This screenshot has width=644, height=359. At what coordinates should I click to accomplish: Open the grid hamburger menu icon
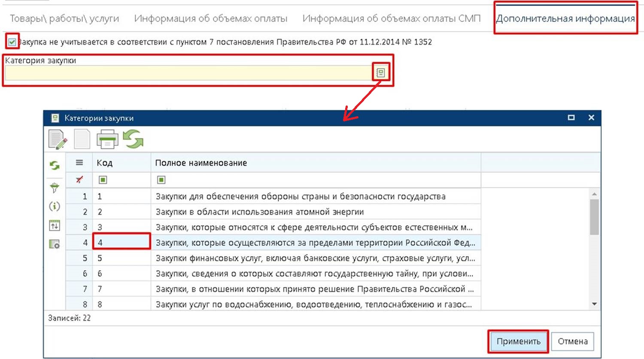coord(79,163)
